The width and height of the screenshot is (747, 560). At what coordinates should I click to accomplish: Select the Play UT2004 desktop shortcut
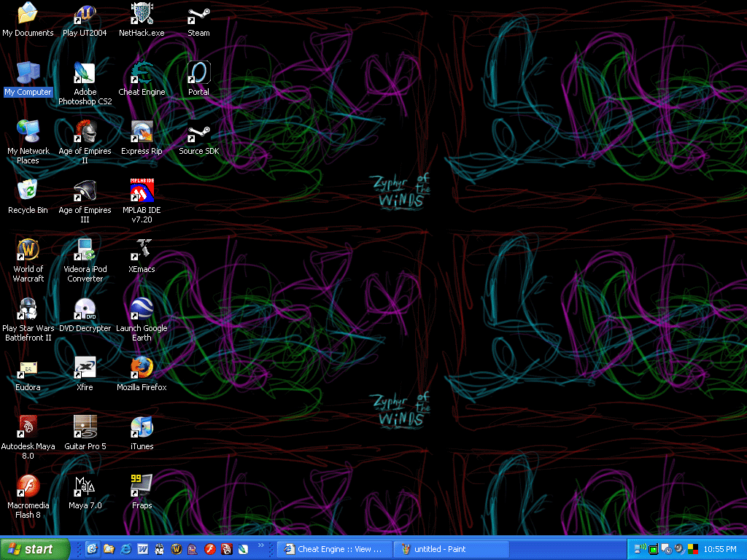pos(85,20)
